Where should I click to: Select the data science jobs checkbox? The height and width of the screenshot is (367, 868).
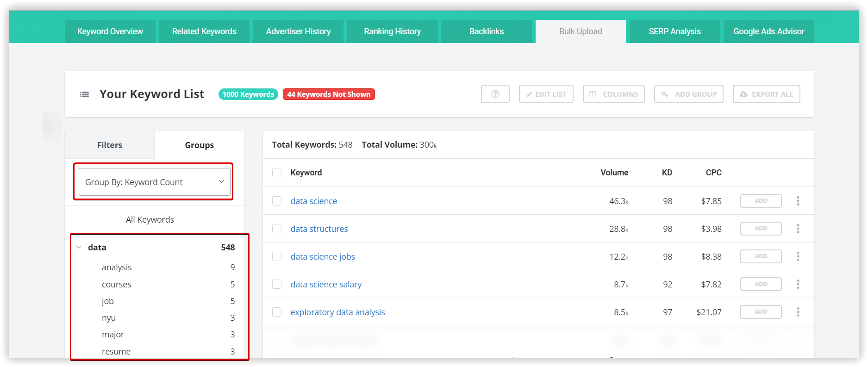(x=277, y=256)
